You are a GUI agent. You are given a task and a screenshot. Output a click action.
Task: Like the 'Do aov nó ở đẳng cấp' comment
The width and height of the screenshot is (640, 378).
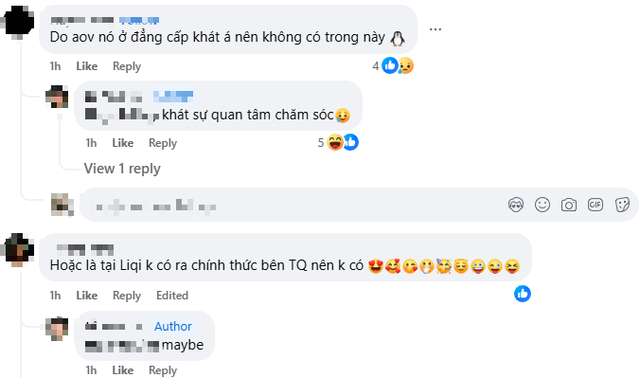(x=87, y=66)
